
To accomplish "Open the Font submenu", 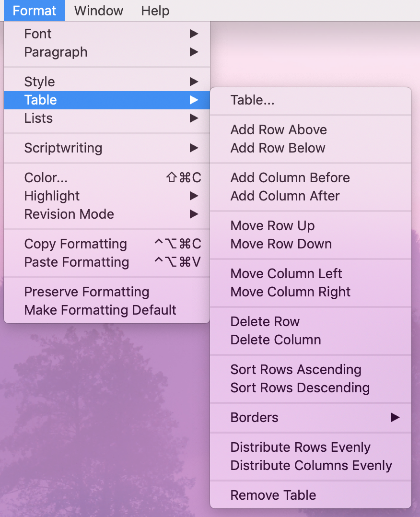I will click(x=107, y=34).
